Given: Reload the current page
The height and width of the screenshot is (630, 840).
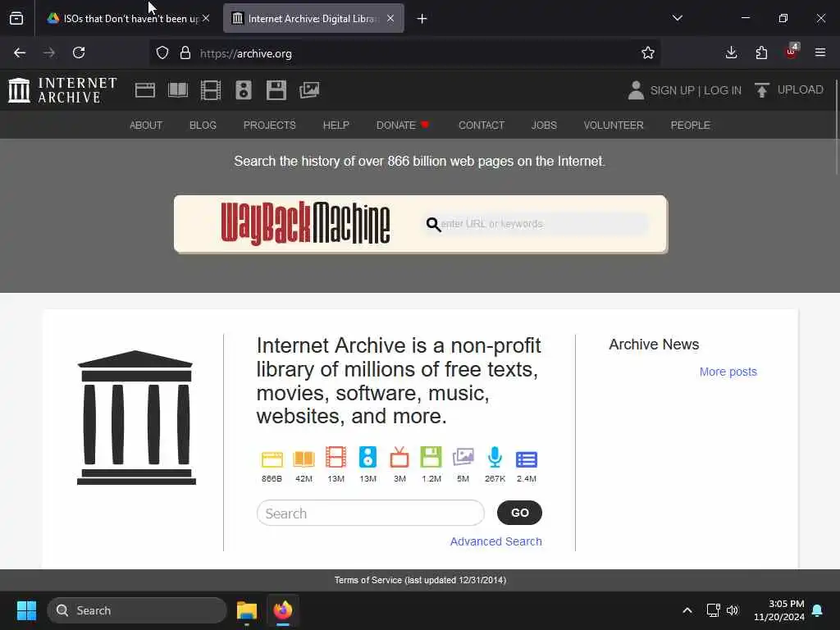Looking at the screenshot, I should coord(79,52).
